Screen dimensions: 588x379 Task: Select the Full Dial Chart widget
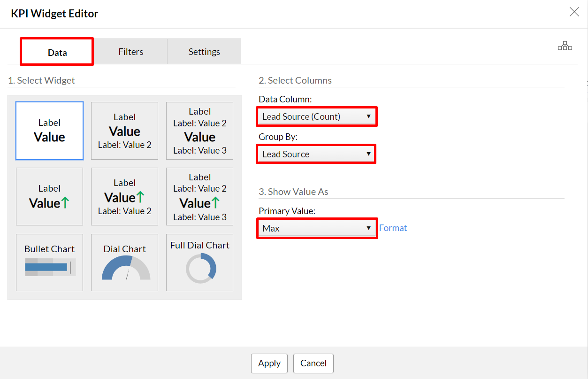pyautogui.click(x=199, y=263)
